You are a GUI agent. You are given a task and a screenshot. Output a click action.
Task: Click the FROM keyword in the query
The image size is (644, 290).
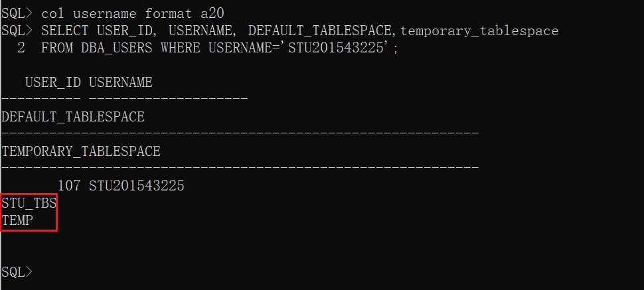click(57, 48)
